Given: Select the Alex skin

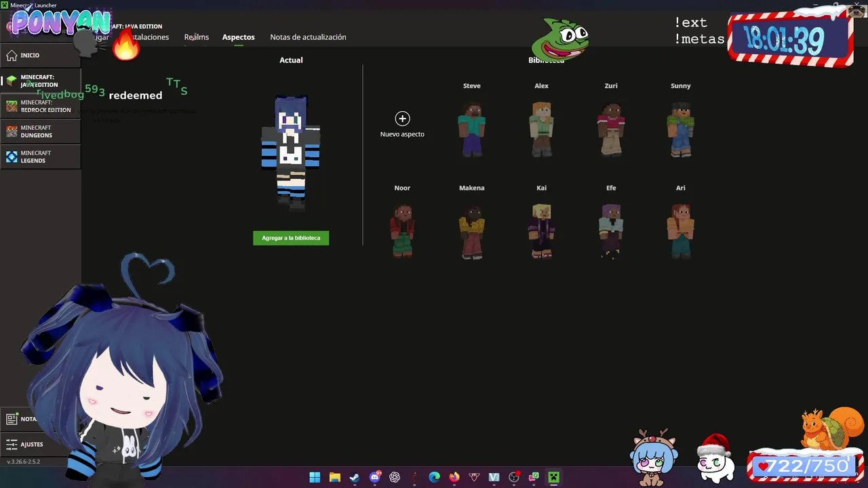Looking at the screenshot, I should 541,129.
